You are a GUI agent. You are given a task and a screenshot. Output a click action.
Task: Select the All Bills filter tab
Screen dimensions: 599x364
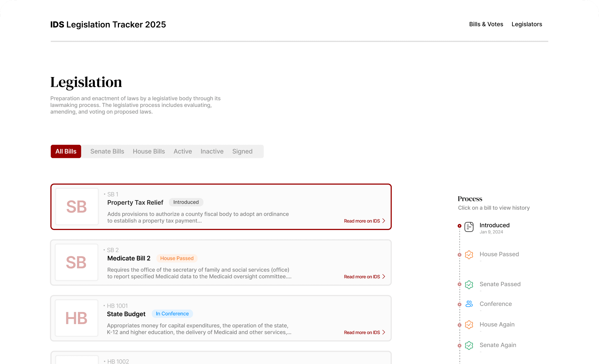[x=66, y=151]
